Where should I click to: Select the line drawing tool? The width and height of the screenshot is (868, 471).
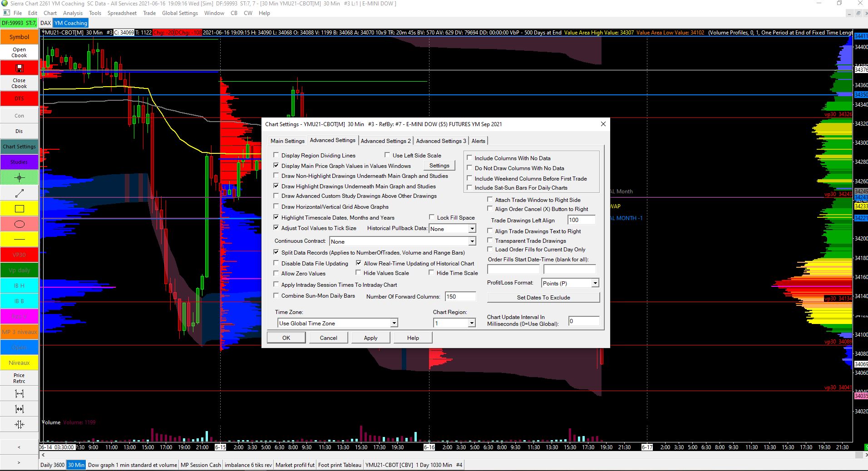pyautogui.click(x=19, y=193)
